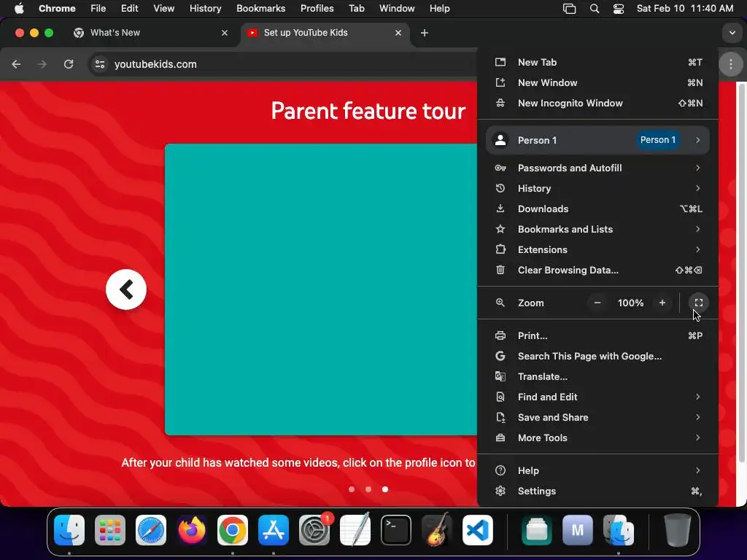Open TextEdit from the Dock
This screenshot has height=560, width=747.
(x=355, y=530)
